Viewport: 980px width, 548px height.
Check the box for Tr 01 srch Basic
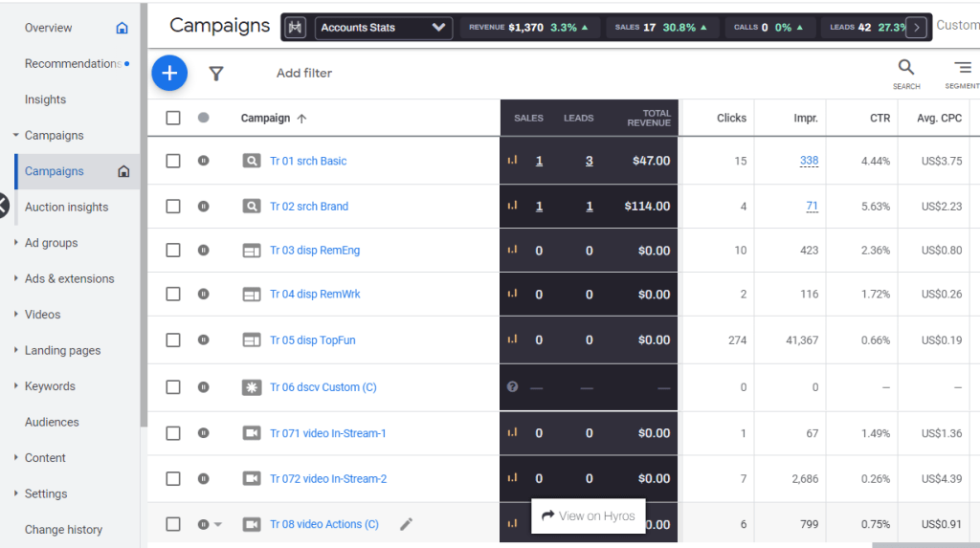(x=173, y=161)
